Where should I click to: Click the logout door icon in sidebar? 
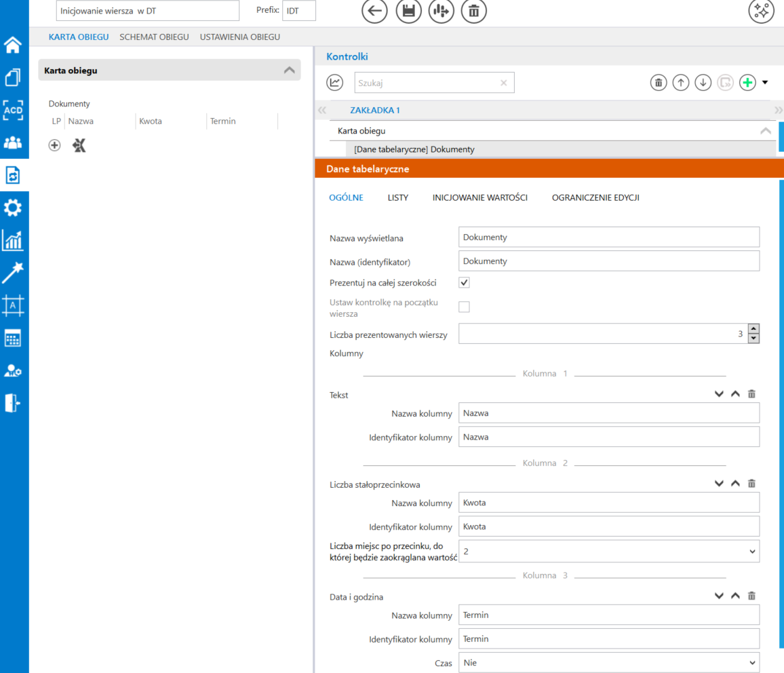pos(13,403)
